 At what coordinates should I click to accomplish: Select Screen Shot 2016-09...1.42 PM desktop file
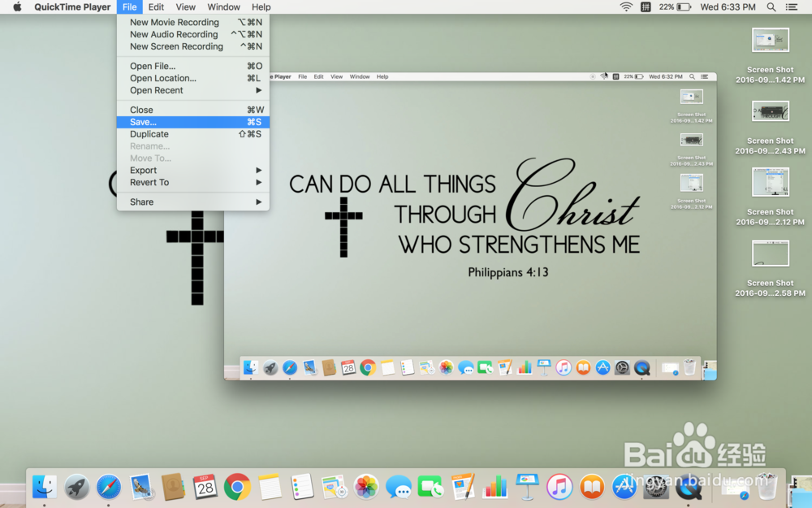[x=770, y=55]
